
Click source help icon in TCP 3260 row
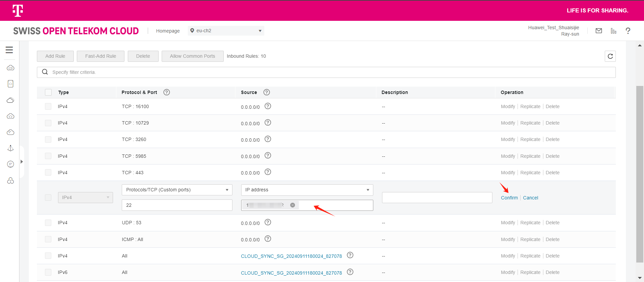click(x=268, y=139)
